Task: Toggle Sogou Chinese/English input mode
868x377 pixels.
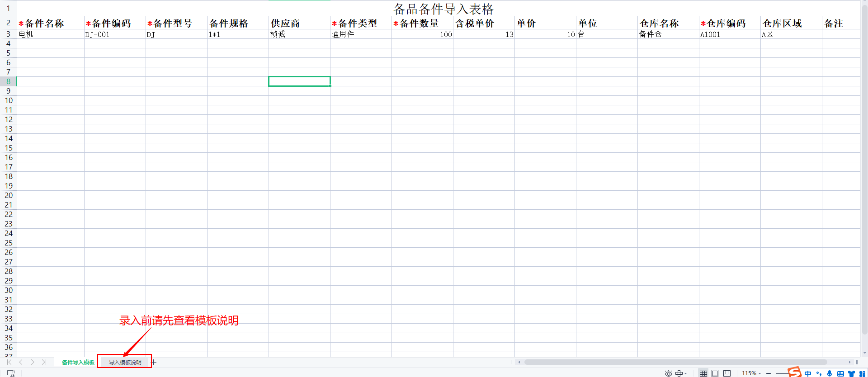Action: [x=808, y=373]
